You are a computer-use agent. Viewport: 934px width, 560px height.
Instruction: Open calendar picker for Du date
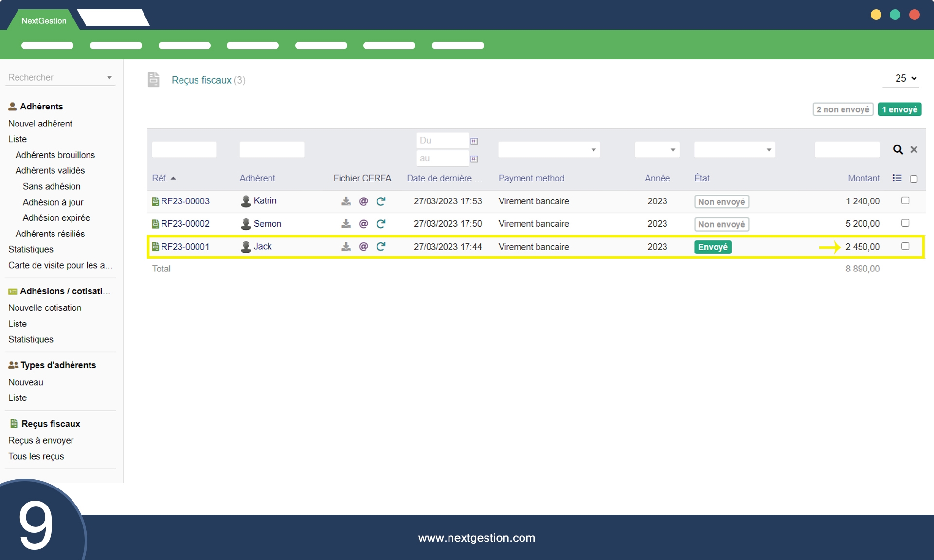click(x=474, y=141)
